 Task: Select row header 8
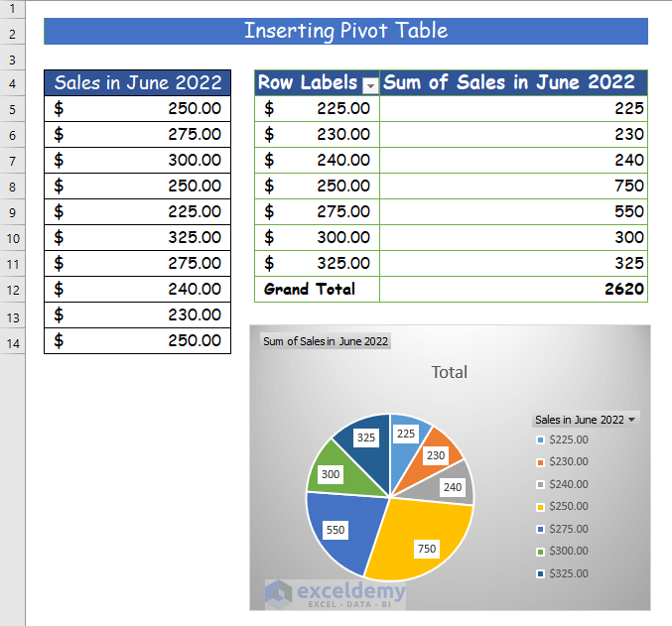tap(13, 187)
